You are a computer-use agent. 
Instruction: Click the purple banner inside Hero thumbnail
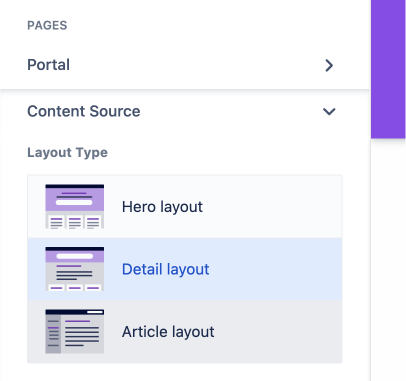(x=75, y=199)
